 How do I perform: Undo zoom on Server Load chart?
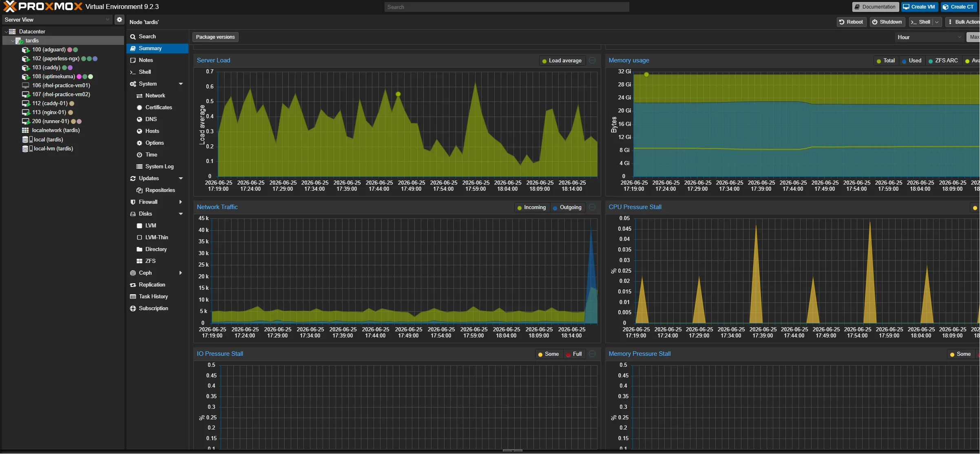[x=592, y=61]
